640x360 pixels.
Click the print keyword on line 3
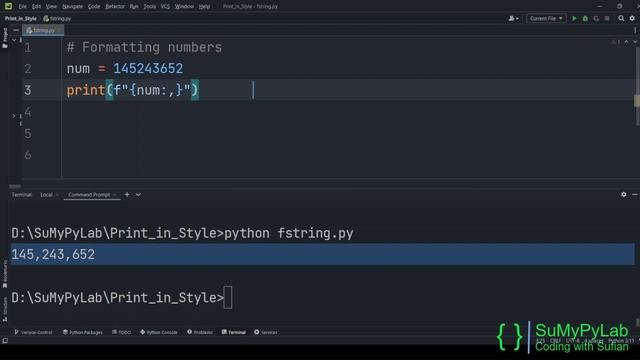(86, 90)
